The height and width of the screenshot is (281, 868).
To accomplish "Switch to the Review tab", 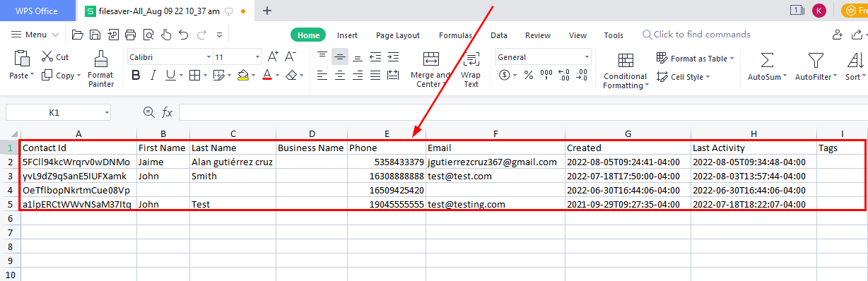I will click(x=538, y=35).
